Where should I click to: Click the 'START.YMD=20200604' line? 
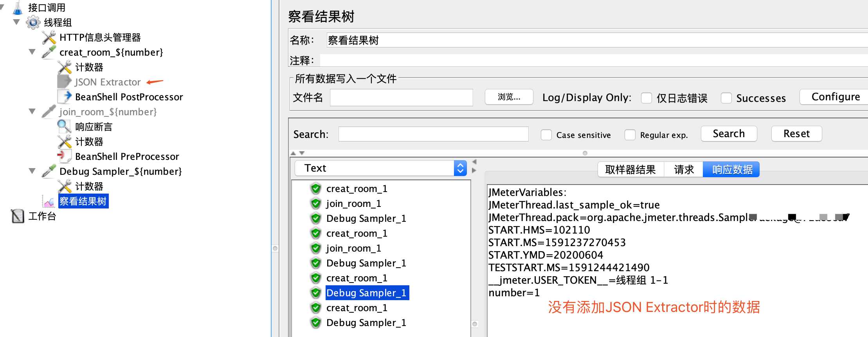(546, 255)
